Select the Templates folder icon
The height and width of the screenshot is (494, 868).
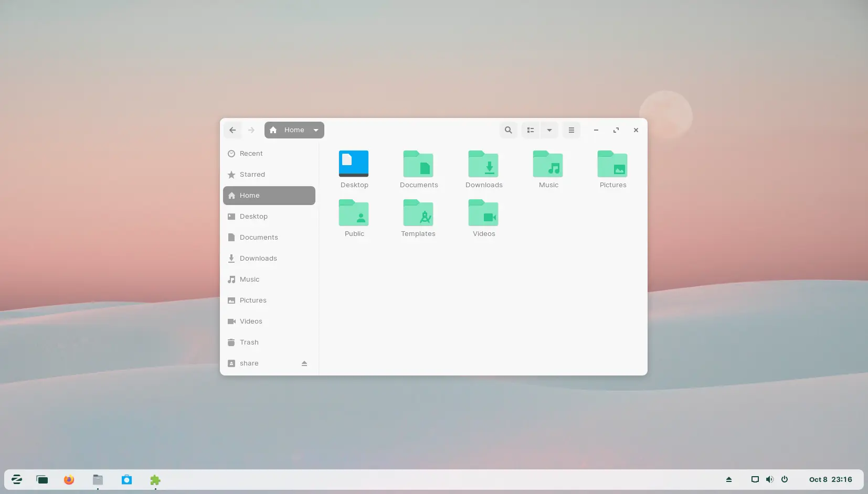coord(418,213)
